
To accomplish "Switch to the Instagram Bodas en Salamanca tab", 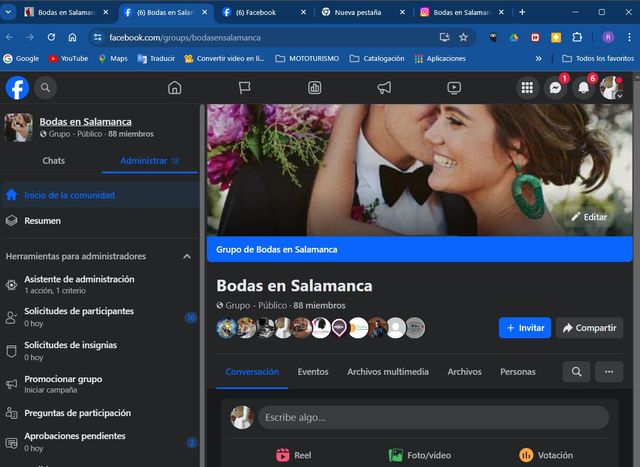I will 462,12.
